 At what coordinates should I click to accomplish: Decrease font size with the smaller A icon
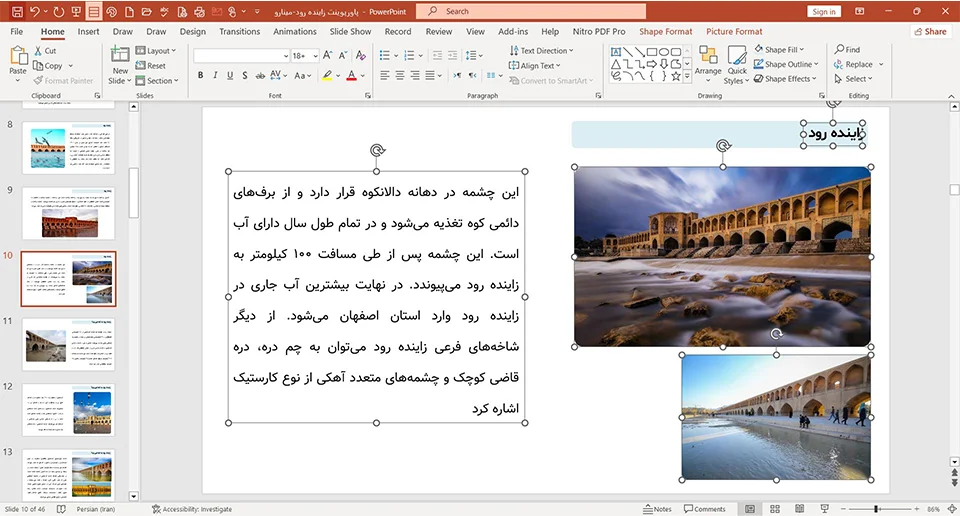343,56
